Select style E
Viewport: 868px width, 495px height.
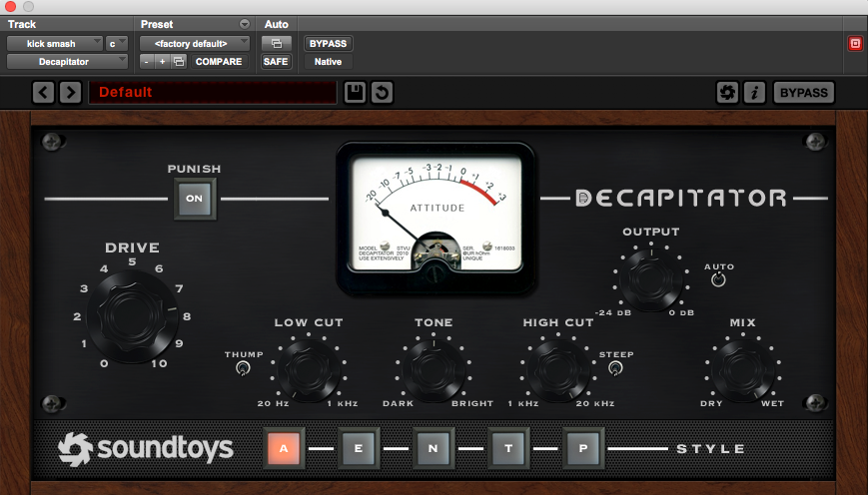[x=359, y=448]
